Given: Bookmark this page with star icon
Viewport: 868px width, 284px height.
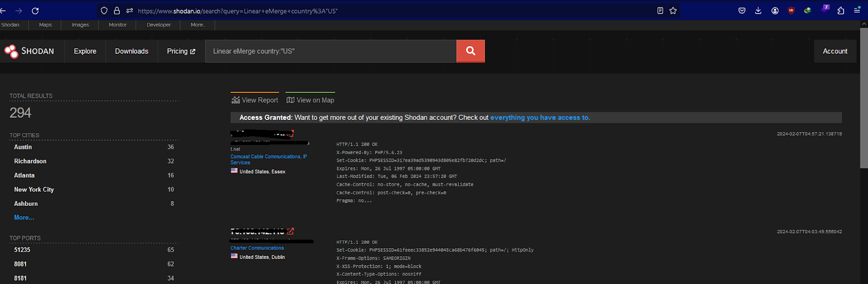Looking at the screenshot, I should [673, 11].
